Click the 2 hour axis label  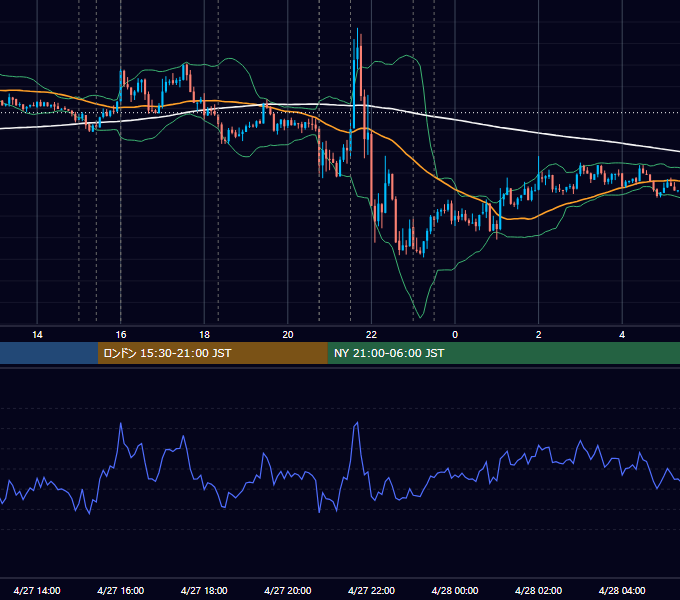point(539,335)
